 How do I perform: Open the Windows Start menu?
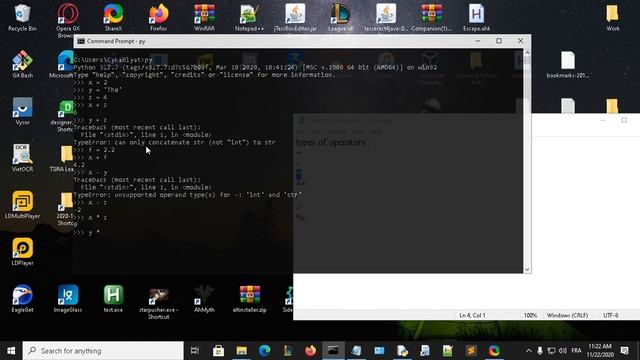coord(11,351)
